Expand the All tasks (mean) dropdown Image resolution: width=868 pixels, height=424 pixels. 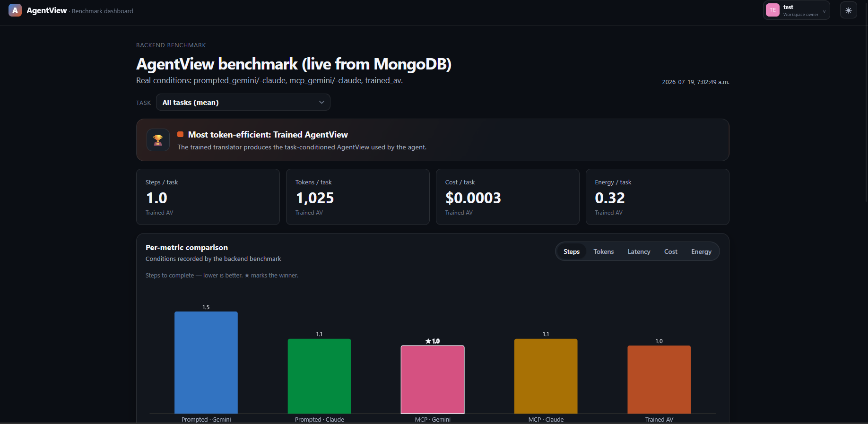click(x=243, y=102)
